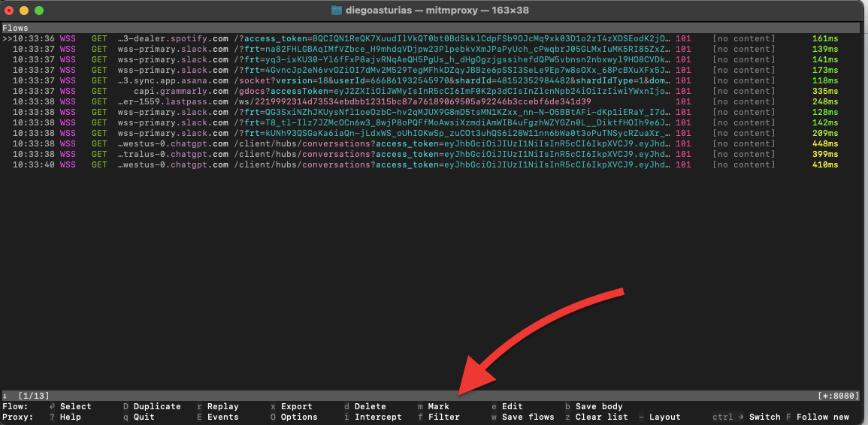
Task: Click the Options key hint
Action: pos(294,417)
